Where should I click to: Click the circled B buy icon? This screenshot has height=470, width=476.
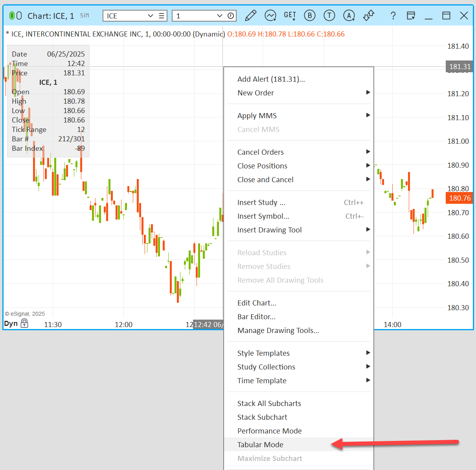(x=310, y=16)
